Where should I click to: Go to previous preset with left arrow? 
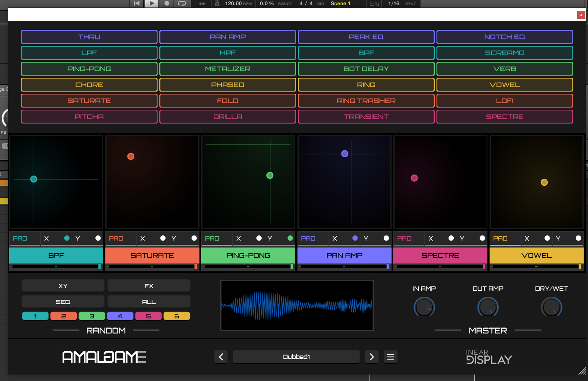(221, 357)
